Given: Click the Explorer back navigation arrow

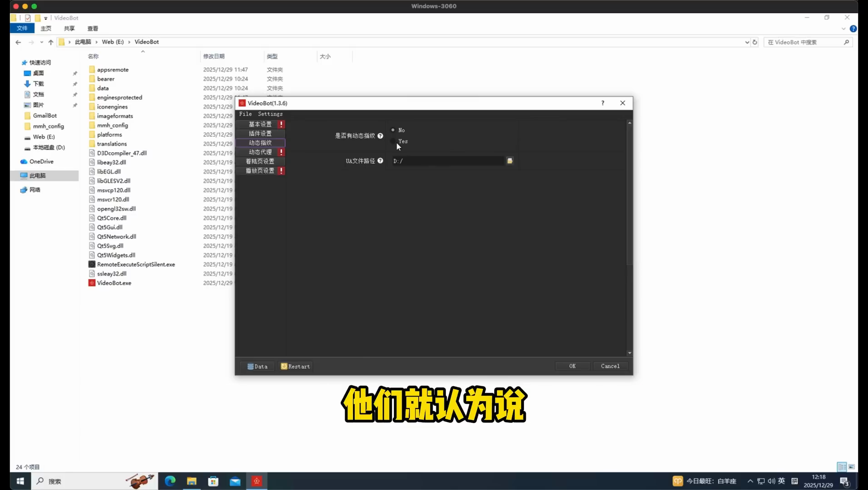Looking at the screenshot, I should click(x=18, y=42).
